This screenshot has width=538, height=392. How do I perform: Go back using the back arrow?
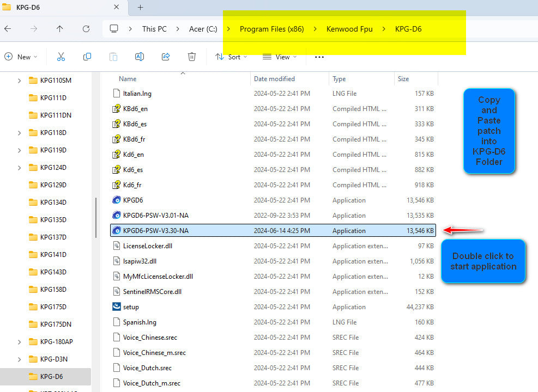coord(8,29)
